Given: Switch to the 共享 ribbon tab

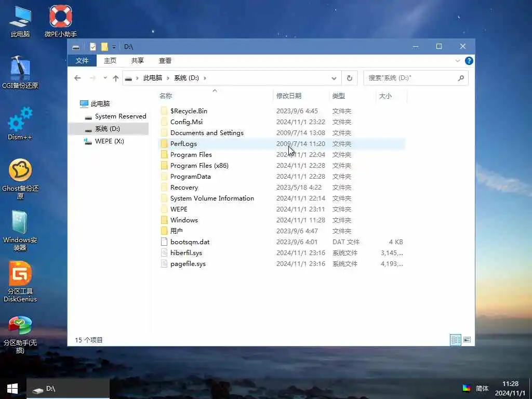Looking at the screenshot, I should pyautogui.click(x=137, y=61).
